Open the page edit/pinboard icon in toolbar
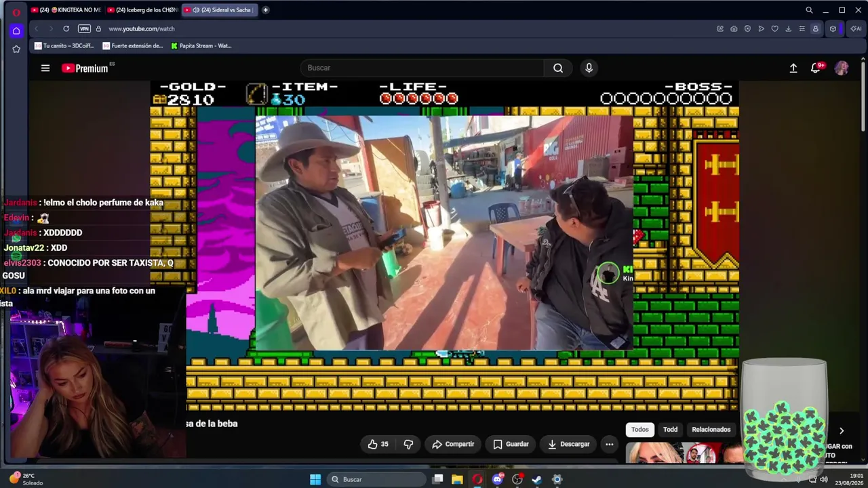The height and width of the screenshot is (488, 868). click(720, 28)
